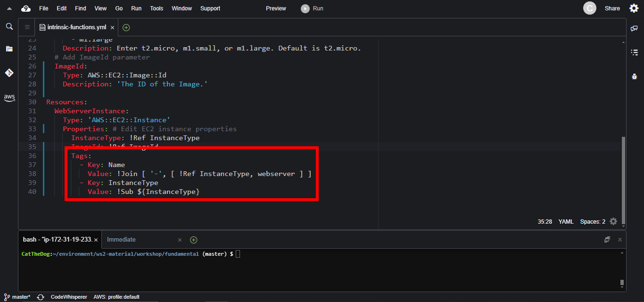Screen dimensions: 644x302
Task: Switch to the Immediate tab
Action: click(x=121, y=239)
